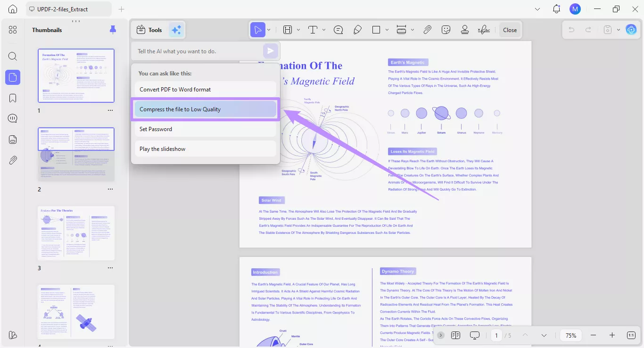Click the Redo arrow
This screenshot has height=348, width=644.
[588, 30]
